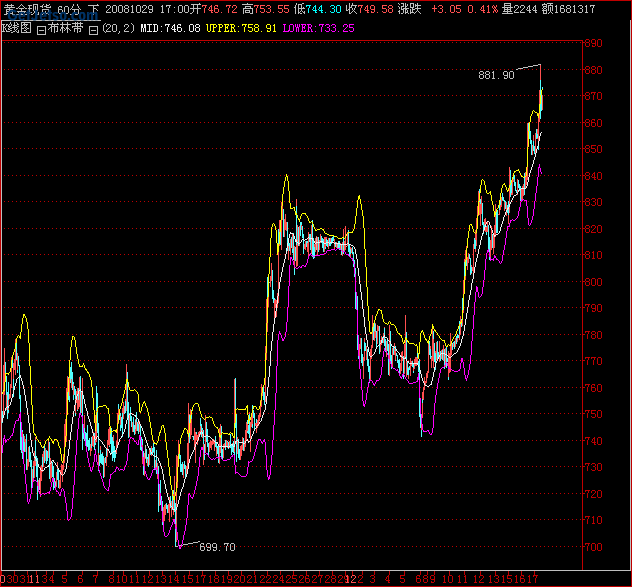
Task: Click the MID:746.08 value
Action: [x=170, y=28]
